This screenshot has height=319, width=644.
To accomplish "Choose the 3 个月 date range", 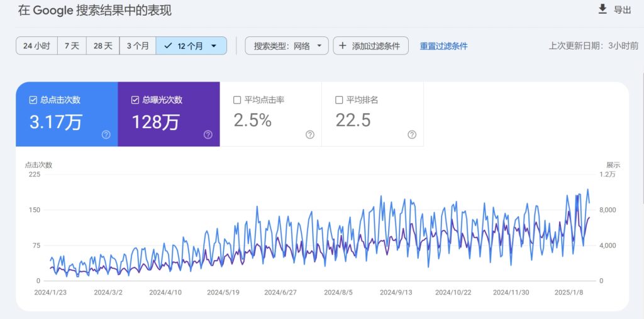I will click(138, 46).
